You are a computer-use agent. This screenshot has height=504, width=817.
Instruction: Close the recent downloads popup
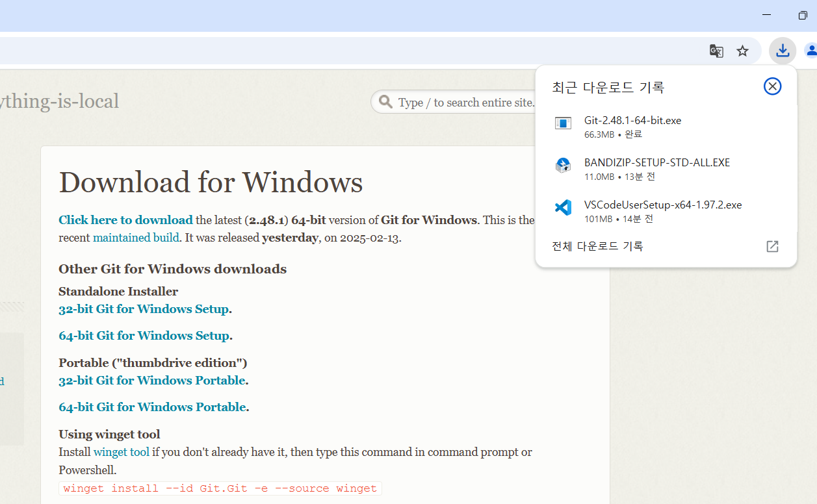point(772,86)
